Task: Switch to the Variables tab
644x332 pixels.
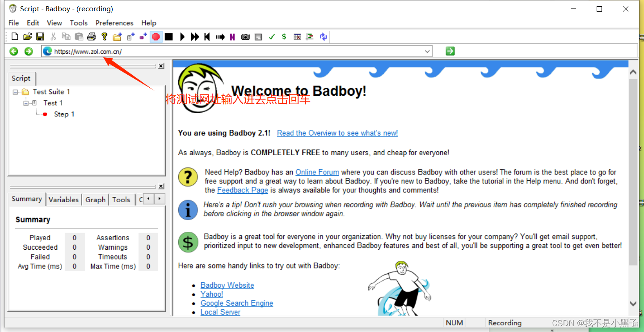Action: tap(63, 200)
